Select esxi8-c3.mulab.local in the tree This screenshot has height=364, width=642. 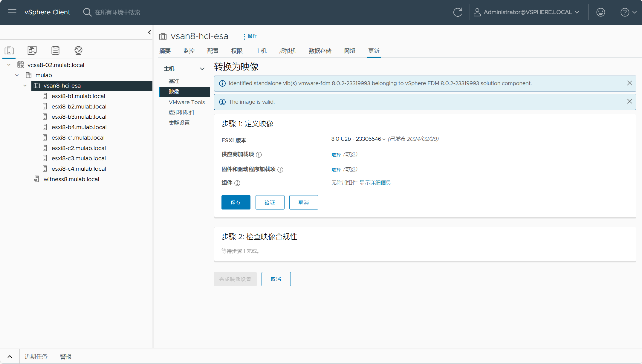79,158
